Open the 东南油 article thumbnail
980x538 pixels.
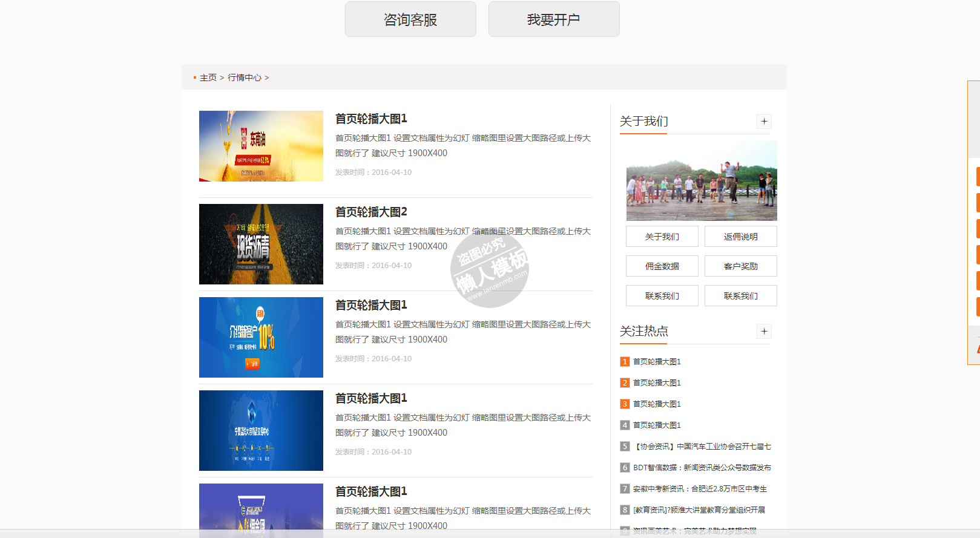(x=261, y=146)
